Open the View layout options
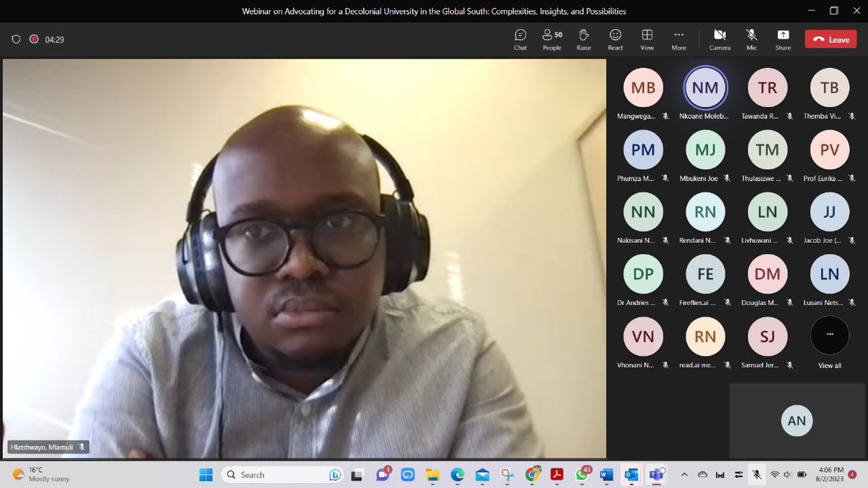 [x=647, y=39]
